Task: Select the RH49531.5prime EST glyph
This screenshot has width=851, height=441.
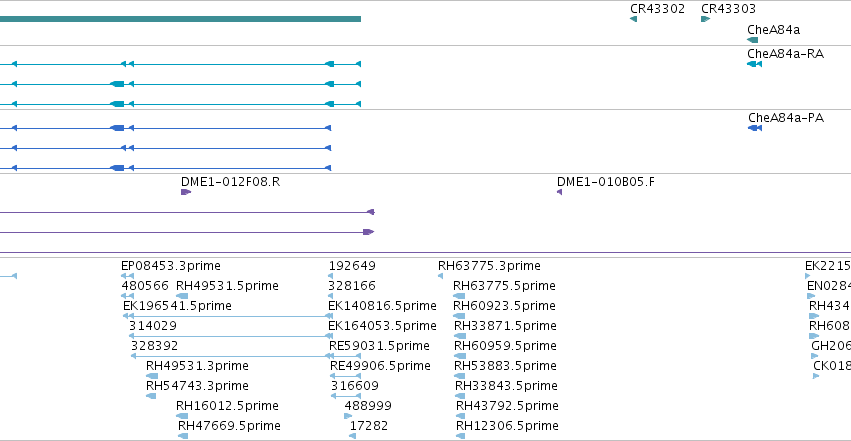Action: 182,296
